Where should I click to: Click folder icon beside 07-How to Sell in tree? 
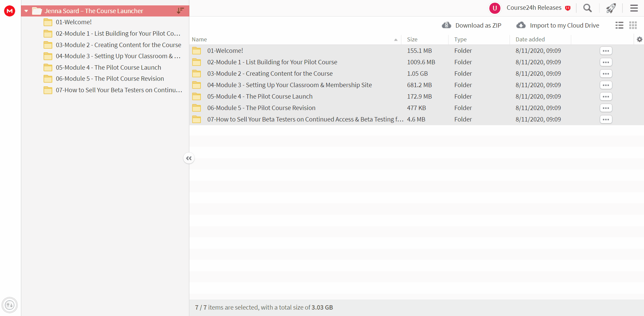coord(48,90)
